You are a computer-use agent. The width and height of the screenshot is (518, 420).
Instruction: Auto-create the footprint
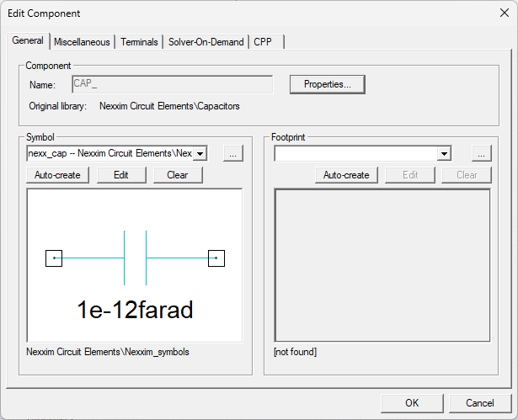346,175
